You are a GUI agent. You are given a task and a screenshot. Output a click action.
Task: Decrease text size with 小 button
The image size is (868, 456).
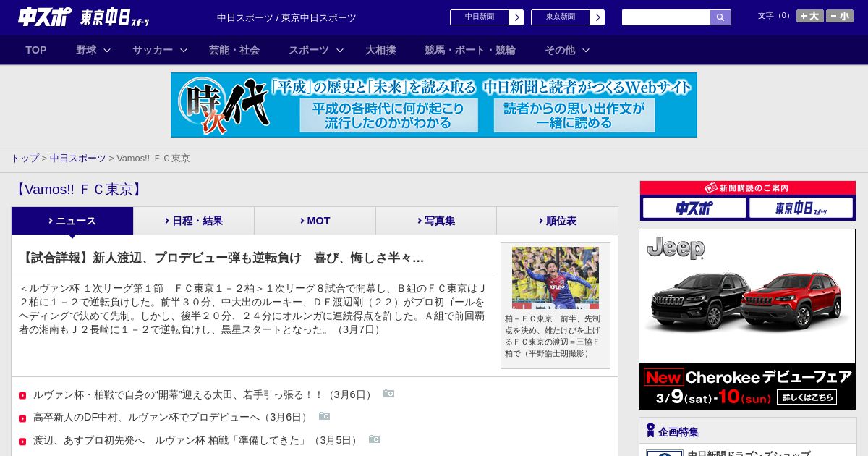(x=840, y=16)
